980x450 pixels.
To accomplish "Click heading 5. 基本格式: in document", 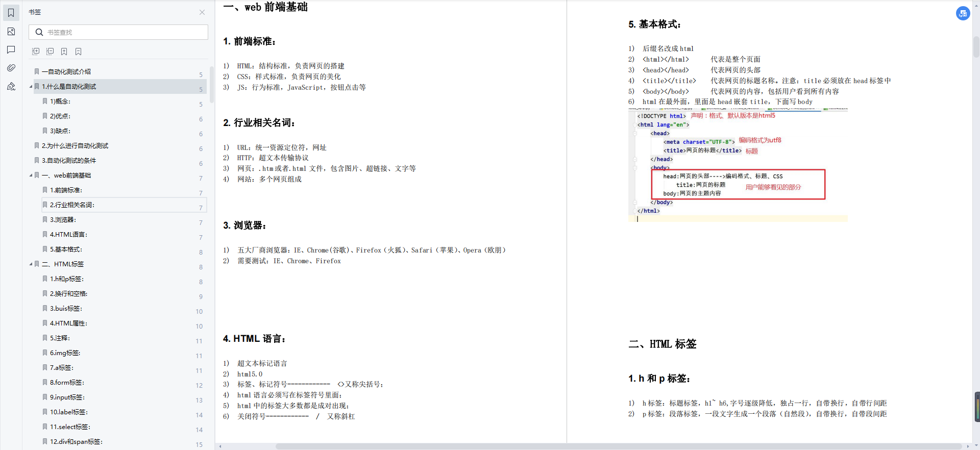I will pos(654,24).
